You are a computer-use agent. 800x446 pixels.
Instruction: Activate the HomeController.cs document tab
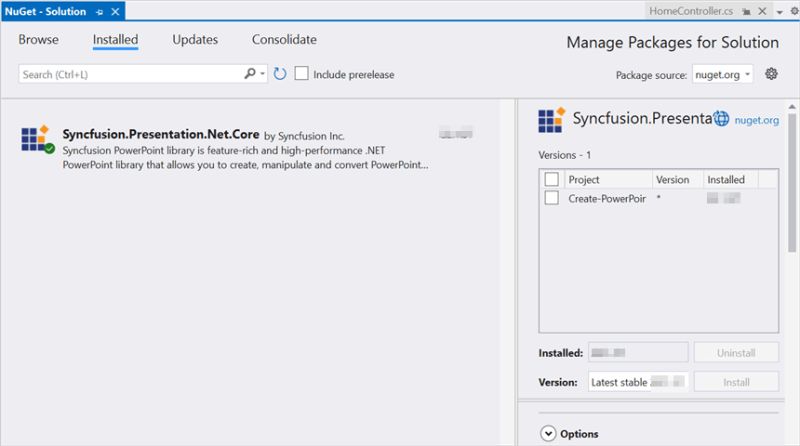click(691, 11)
